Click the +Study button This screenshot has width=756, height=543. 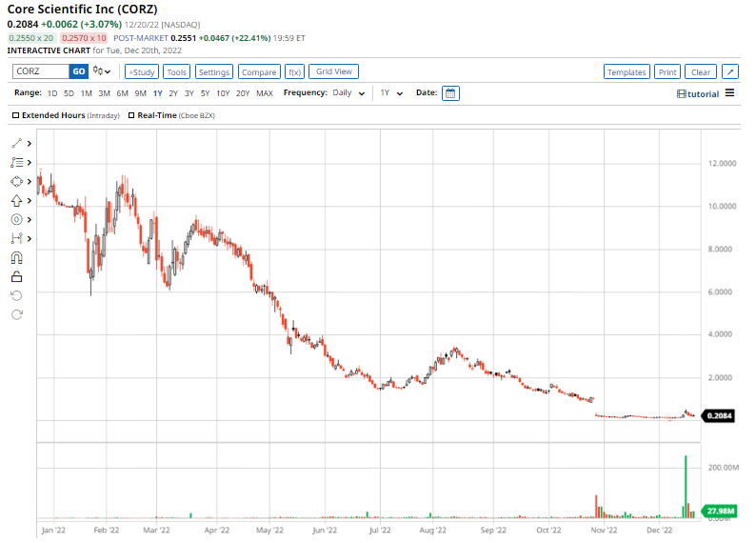[142, 71]
